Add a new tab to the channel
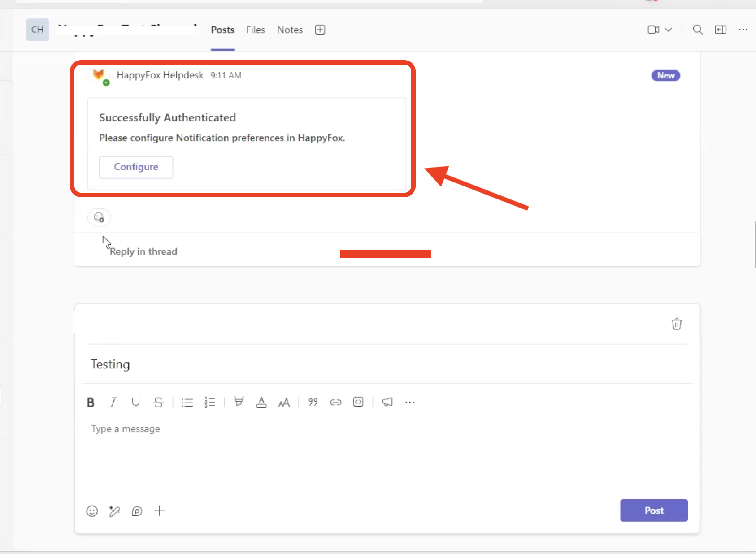The image size is (756, 554). [320, 30]
